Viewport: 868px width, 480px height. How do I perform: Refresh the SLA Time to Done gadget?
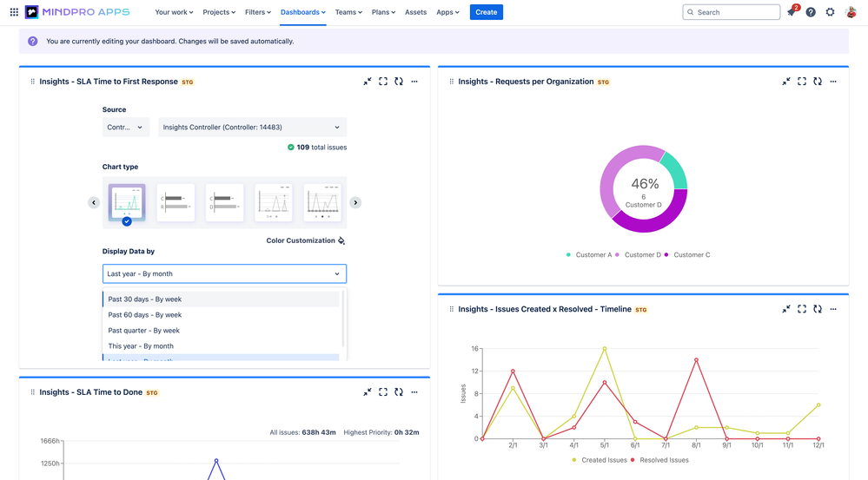point(399,392)
